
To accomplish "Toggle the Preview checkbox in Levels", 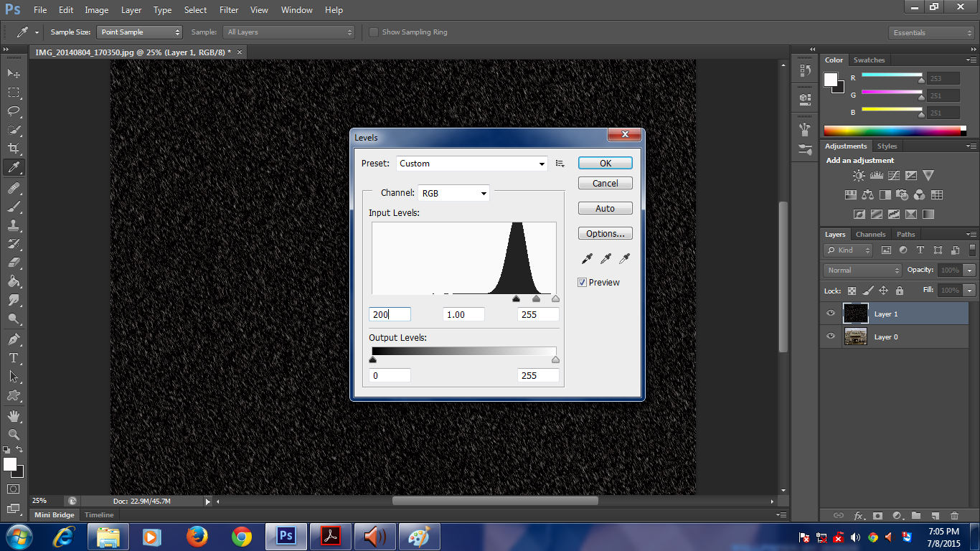I will click(x=582, y=283).
